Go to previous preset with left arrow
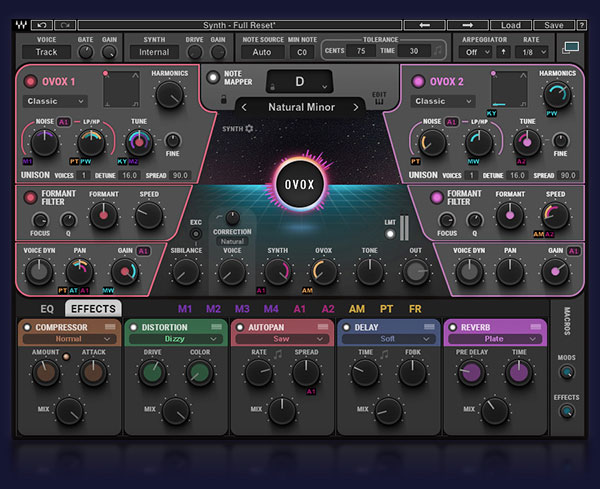 pos(424,25)
